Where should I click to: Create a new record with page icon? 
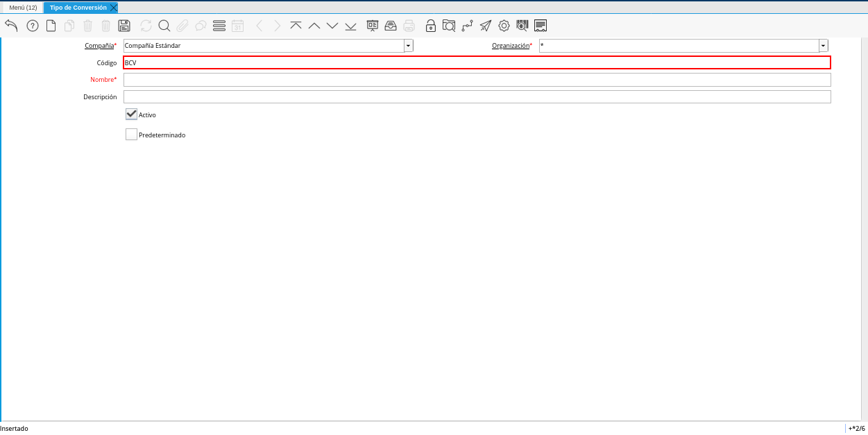[x=51, y=26]
